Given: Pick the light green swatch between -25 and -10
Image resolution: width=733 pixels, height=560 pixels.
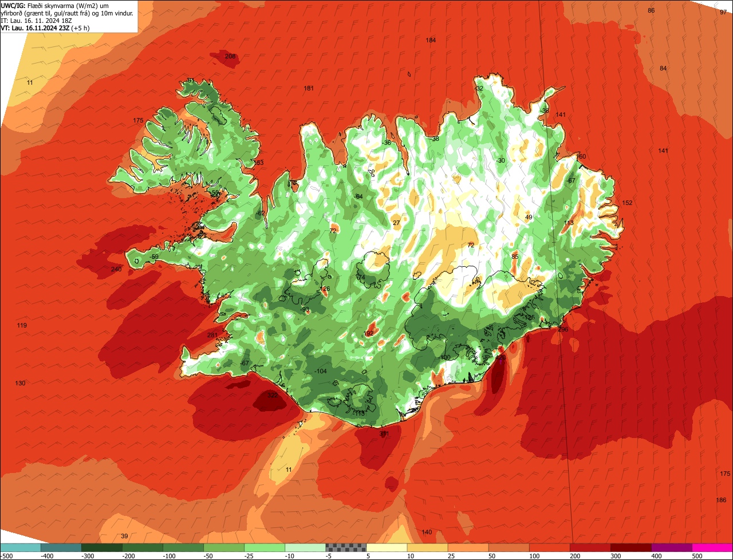Looking at the screenshot, I should [x=265, y=547].
